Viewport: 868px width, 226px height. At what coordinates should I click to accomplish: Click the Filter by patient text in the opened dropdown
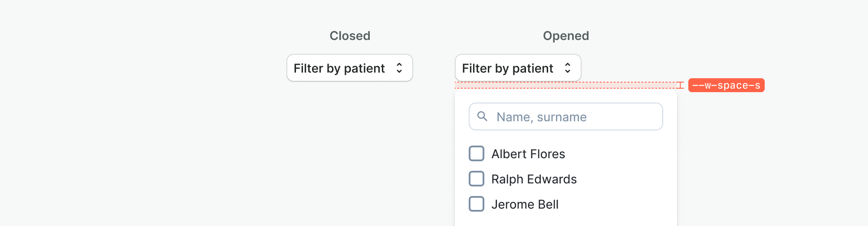point(507,68)
